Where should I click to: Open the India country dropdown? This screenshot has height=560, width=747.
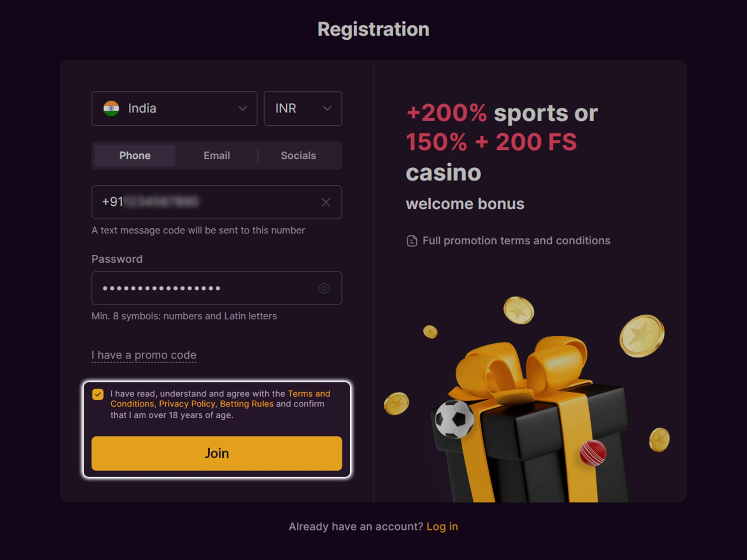click(174, 108)
